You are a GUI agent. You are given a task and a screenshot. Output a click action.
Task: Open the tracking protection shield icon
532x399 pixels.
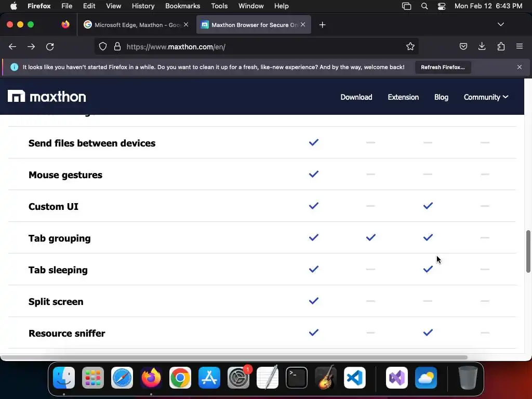(x=103, y=46)
